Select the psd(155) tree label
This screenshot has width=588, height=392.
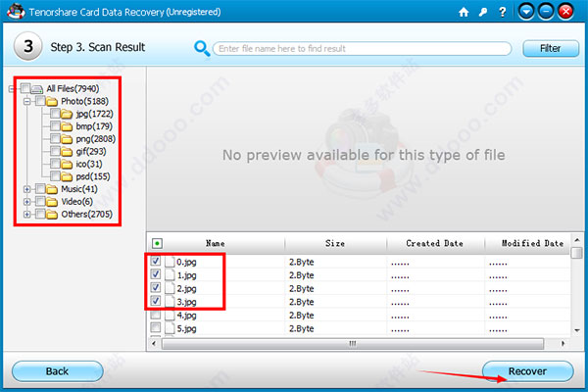click(x=93, y=176)
